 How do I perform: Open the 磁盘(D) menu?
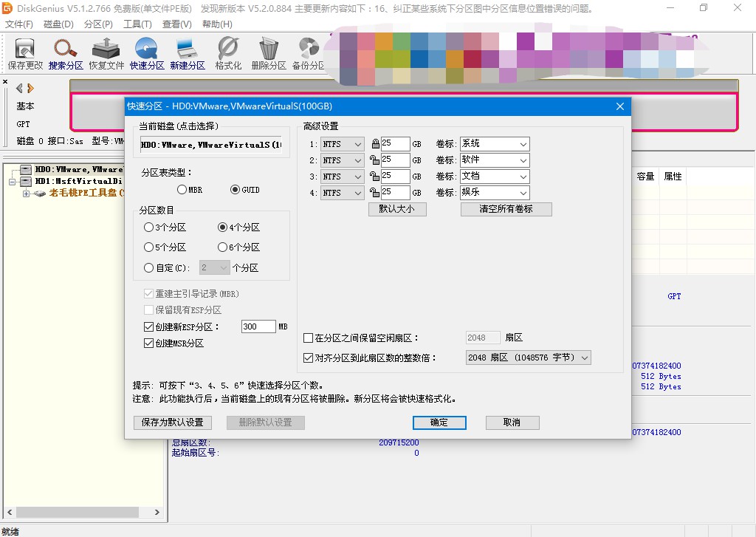click(x=58, y=24)
